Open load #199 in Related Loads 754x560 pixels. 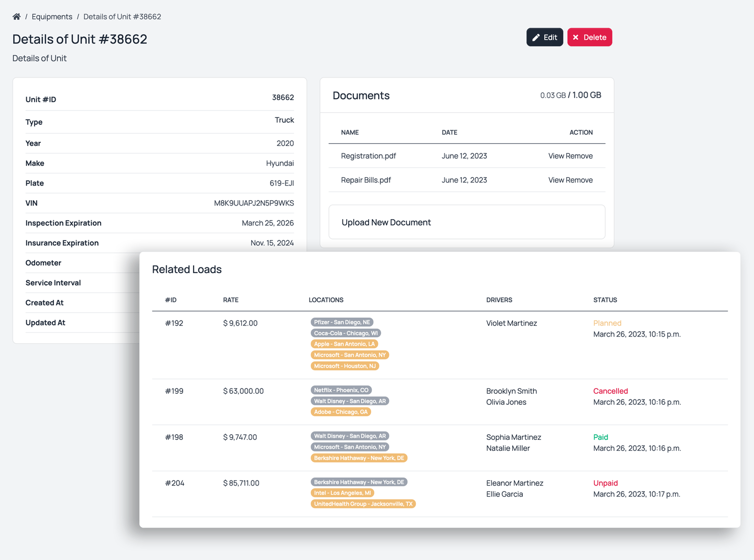pyautogui.click(x=174, y=391)
